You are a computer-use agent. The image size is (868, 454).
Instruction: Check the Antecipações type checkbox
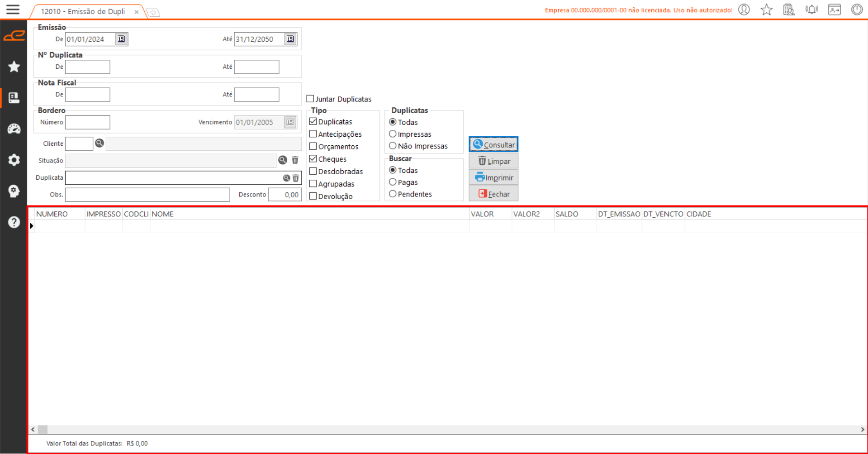(313, 134)
